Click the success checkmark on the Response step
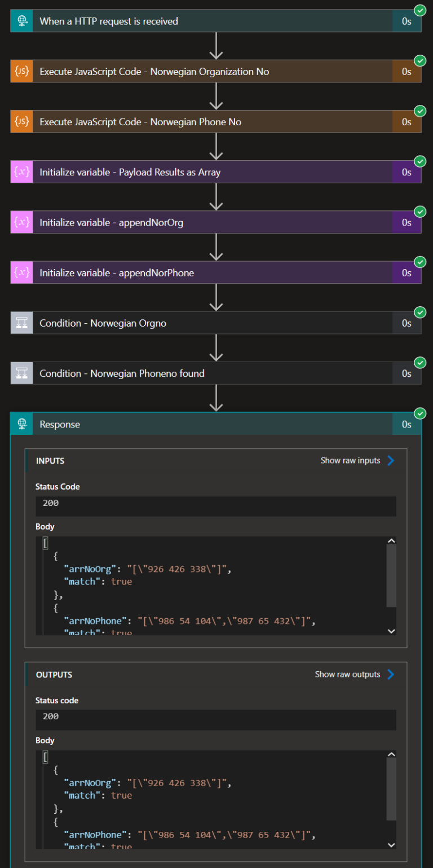 [420, 413]
